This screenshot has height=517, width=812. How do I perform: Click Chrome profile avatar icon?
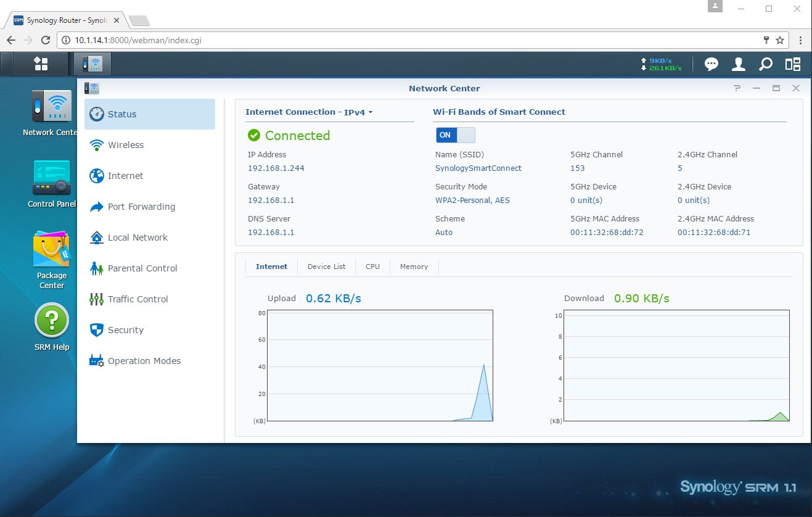point(715,6)
